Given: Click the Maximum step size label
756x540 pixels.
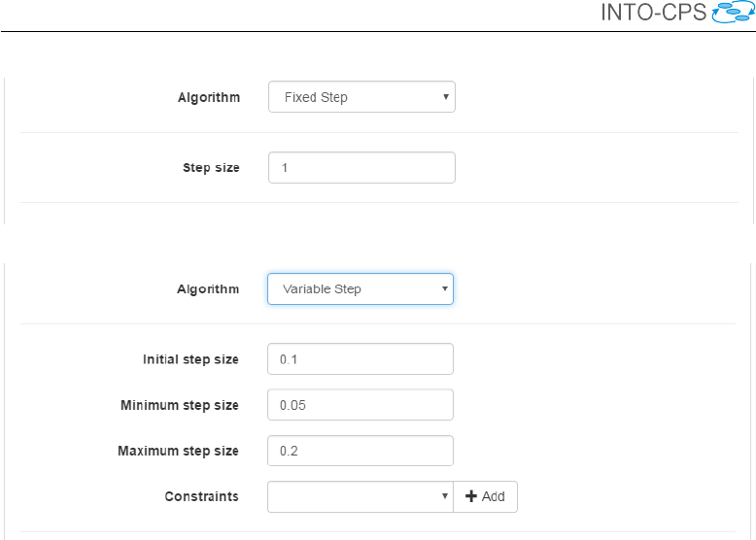Looking at the screenshot, I should click(x=178, y=451).
